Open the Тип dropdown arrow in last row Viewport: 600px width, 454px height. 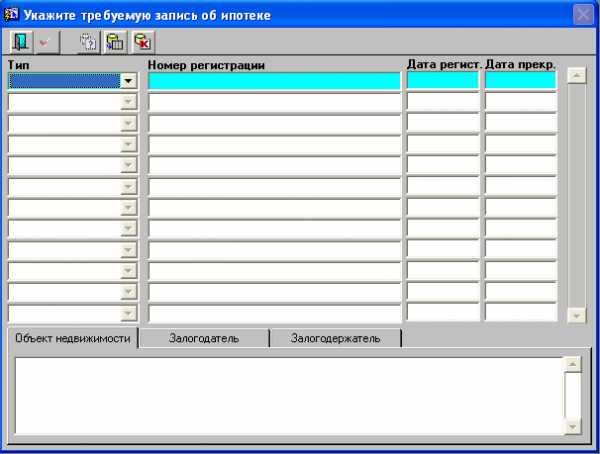click(128, 312)
